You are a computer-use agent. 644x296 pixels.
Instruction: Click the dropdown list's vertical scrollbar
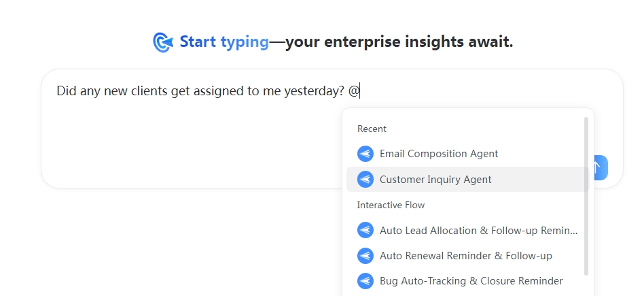[586, 196]
